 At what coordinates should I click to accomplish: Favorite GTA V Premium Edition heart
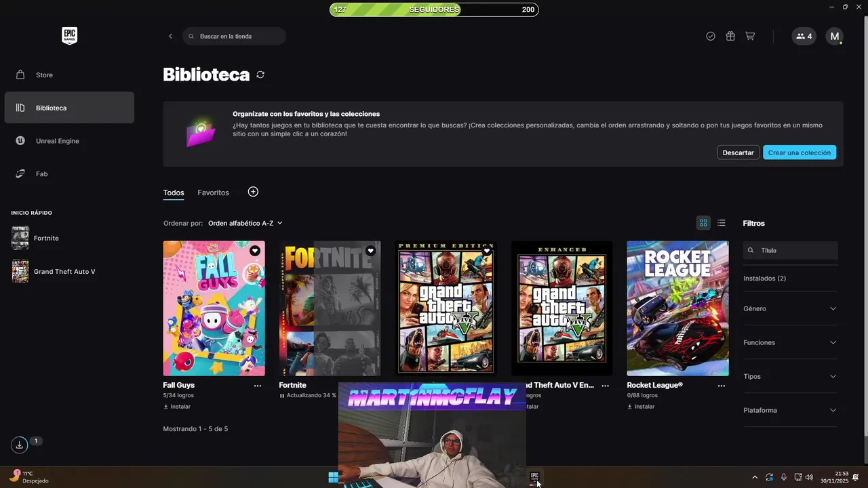[486, 251]
